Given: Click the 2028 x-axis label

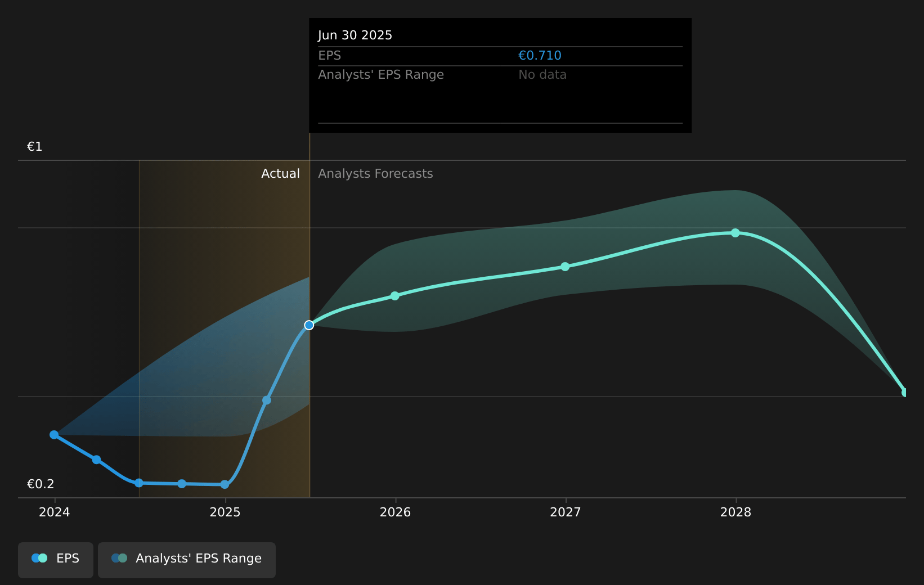Looking at the screenshot, I should 735,512.
